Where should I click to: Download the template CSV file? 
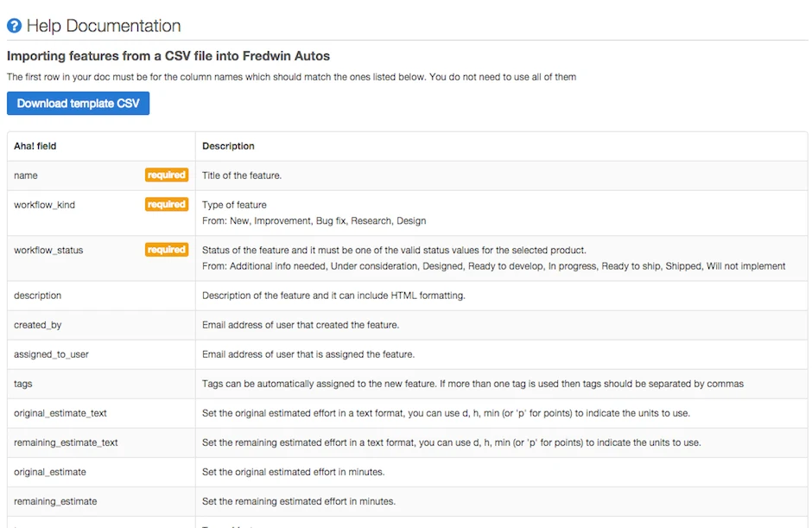coord(79,103)
